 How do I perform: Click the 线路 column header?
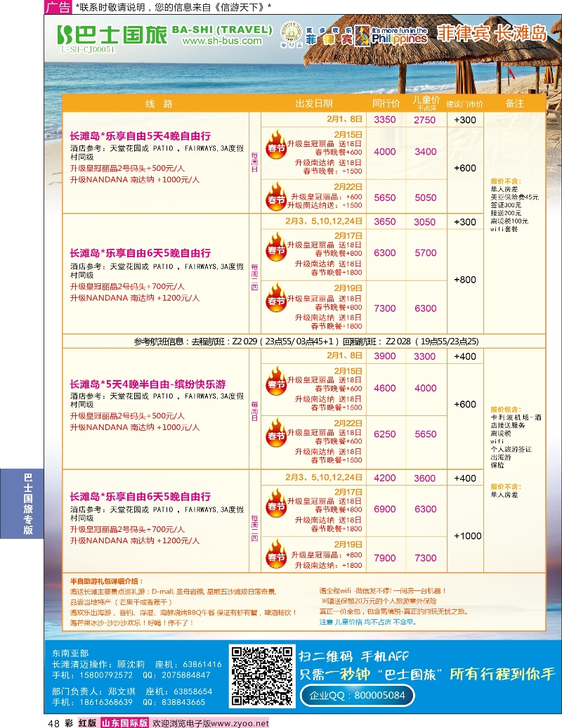pos(159,104)
